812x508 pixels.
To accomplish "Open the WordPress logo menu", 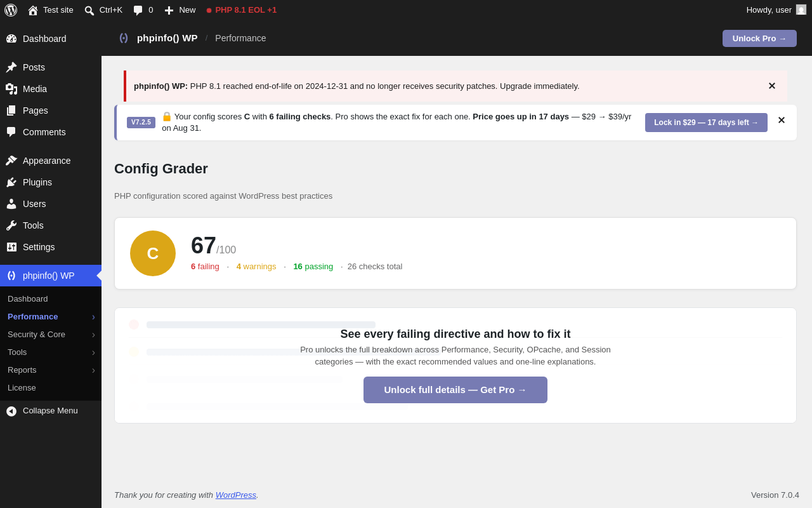I will (11, 10).
